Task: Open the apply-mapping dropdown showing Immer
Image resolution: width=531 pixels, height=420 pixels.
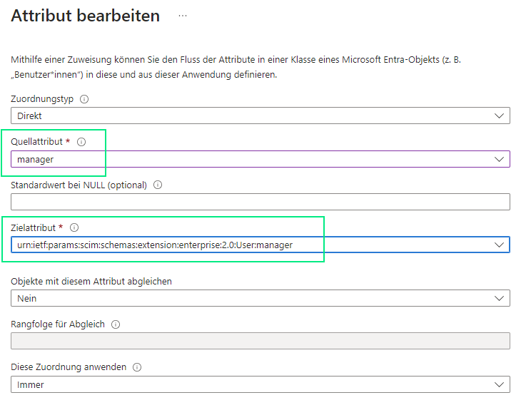Action: 261,384
